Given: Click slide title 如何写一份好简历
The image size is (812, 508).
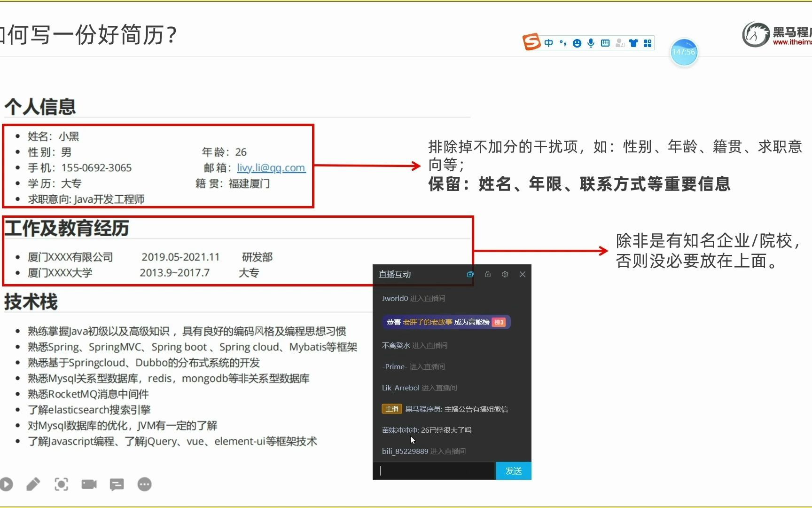Looking at the screenshot, I should [88, 34].
